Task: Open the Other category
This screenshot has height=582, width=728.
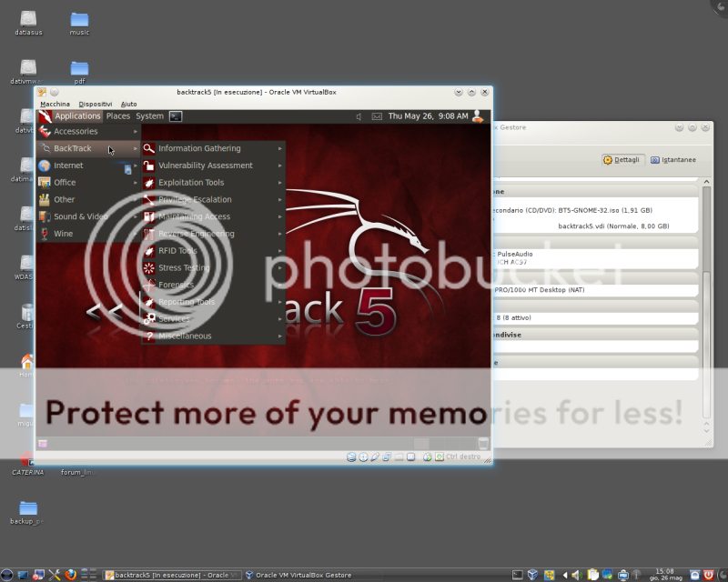Action: (88, 199)
